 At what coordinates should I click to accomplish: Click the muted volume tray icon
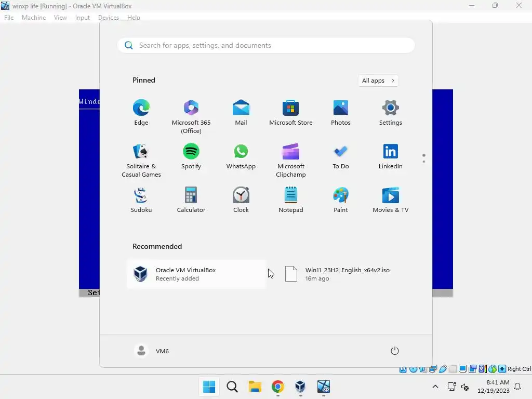point(465,387)
